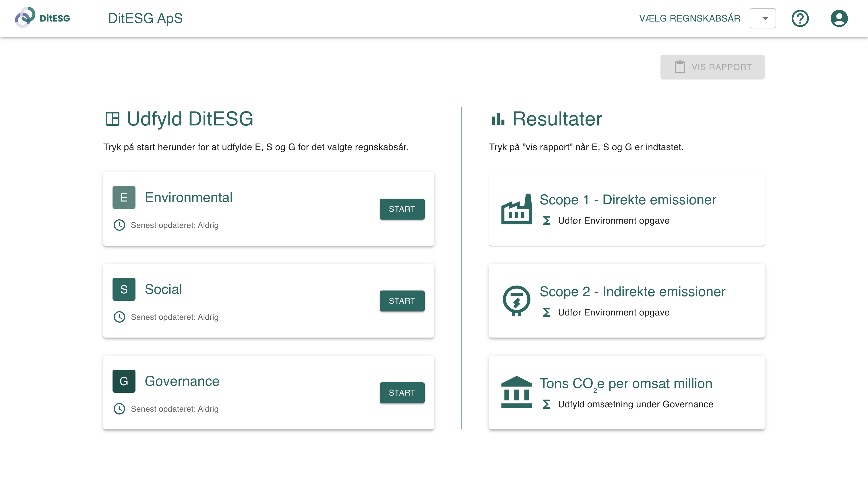The width and height of the screenshot is (868, 492).
Task: Open Scope 1 - Direkte emissioner card
Action: click(x=627, y=200)
